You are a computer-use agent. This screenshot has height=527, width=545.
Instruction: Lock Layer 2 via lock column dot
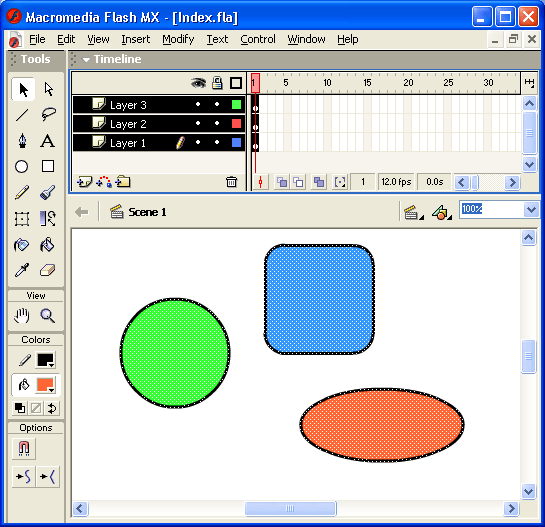(x=217, y=123)
